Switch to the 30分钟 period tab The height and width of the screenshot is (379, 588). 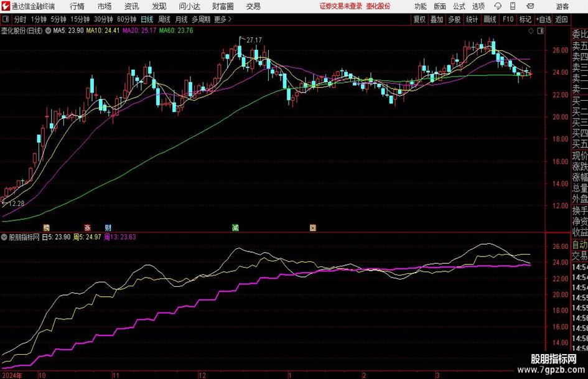click(103, 19)
